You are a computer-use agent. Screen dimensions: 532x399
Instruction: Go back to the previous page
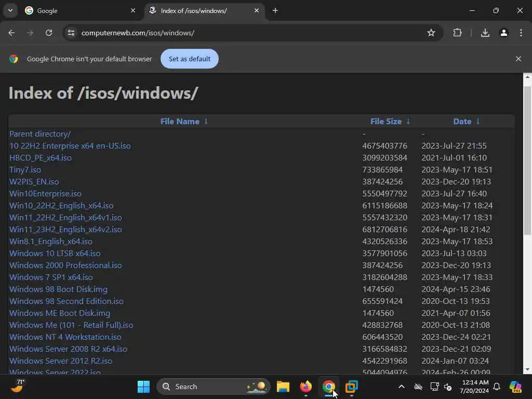pos(11,33)
